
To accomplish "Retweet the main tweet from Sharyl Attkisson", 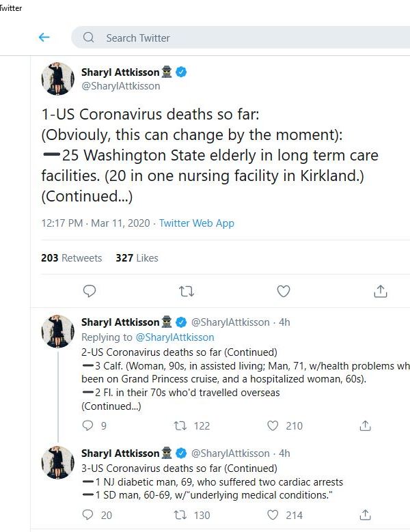I will 186,292.
